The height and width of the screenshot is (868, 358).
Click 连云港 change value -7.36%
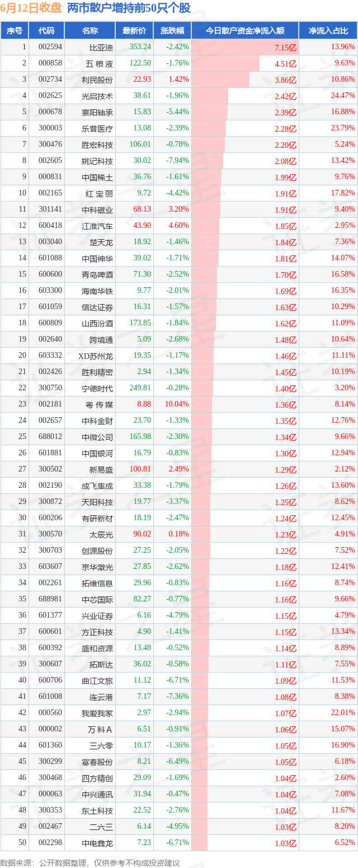pos(178,697)
